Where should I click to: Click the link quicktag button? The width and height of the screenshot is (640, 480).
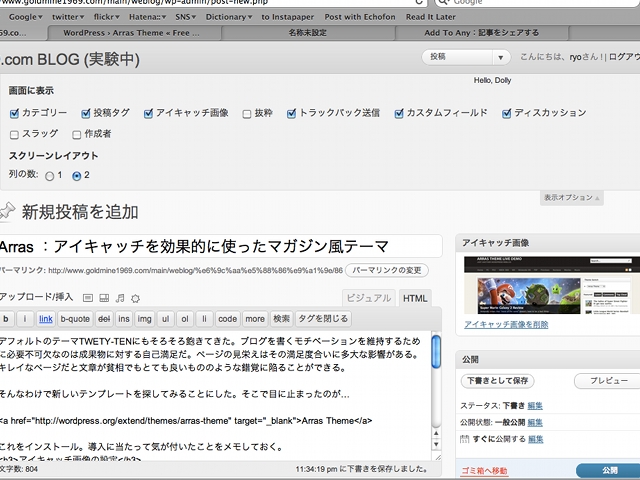[x=46, y=319]
